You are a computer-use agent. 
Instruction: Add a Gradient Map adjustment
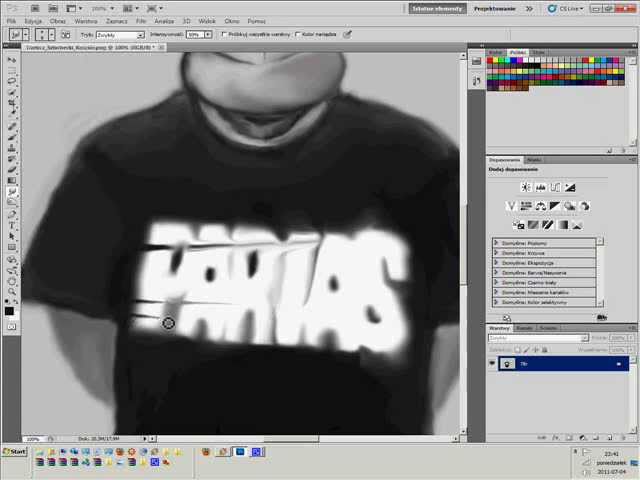[x=562, y=225]
